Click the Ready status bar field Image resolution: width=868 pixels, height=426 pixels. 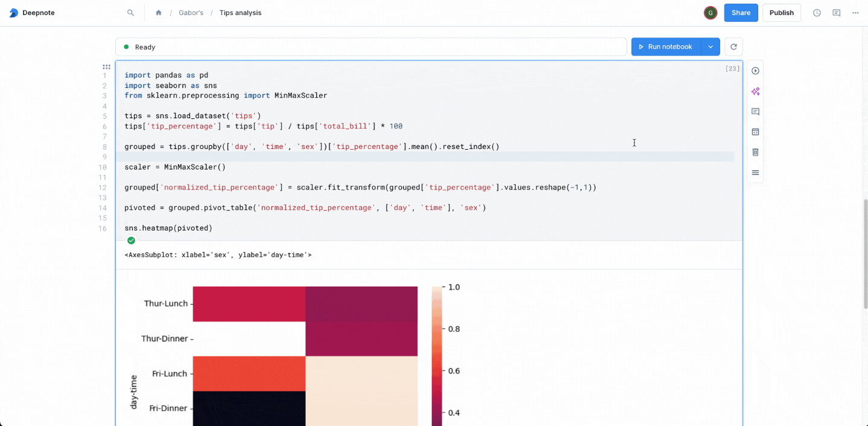(x=371, y=46)
